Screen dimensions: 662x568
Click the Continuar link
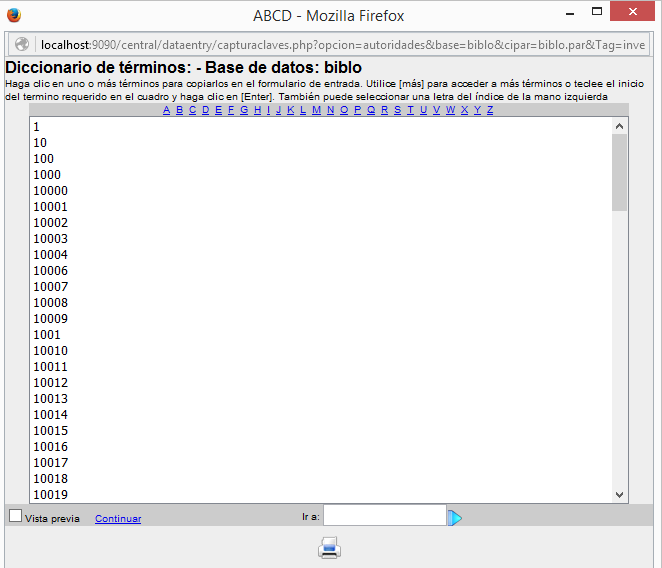click(118, 518)
